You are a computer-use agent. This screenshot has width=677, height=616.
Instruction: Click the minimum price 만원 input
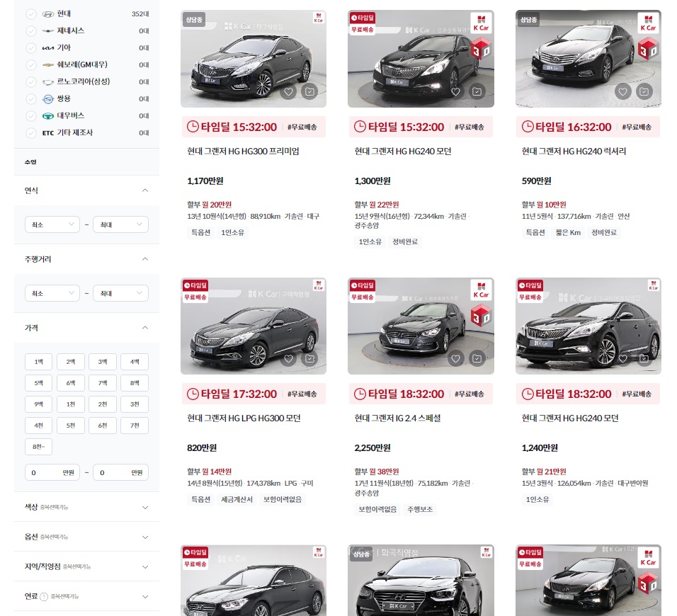pos(52,472)
